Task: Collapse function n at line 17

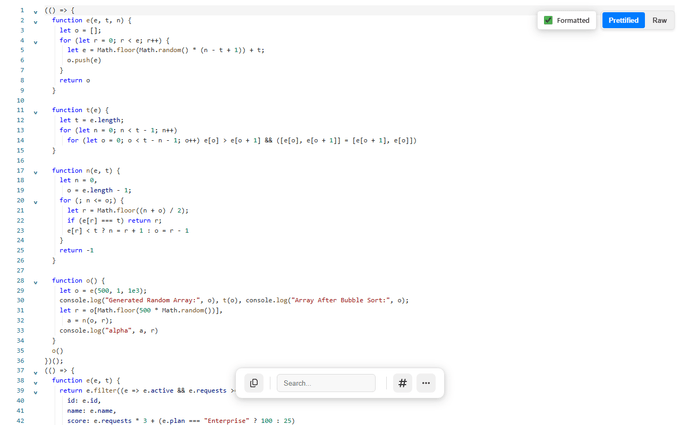Action: (36, 172)
